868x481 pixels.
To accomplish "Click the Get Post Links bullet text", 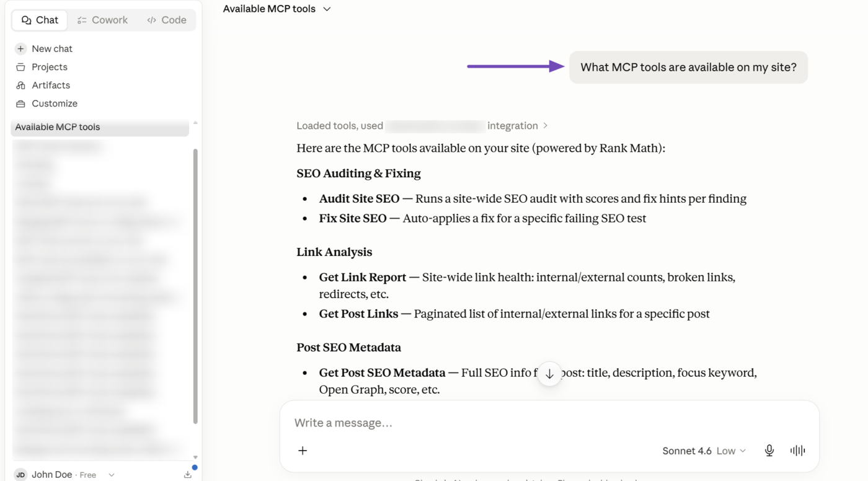I will [x=515, y=314].
